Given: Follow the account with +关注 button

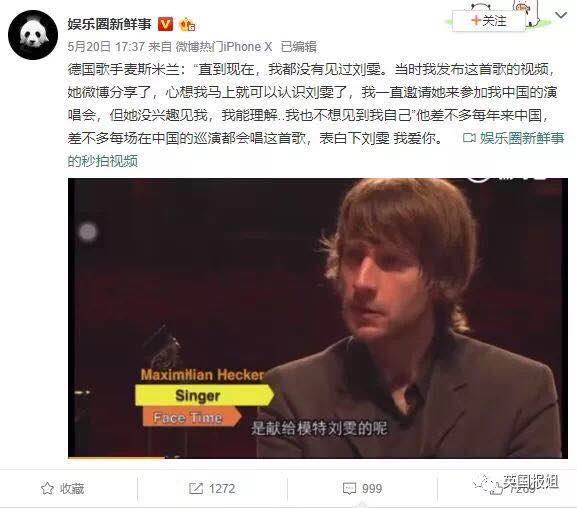Looking at the screenshot, I should pyautogui.click(x=489, y=21).
